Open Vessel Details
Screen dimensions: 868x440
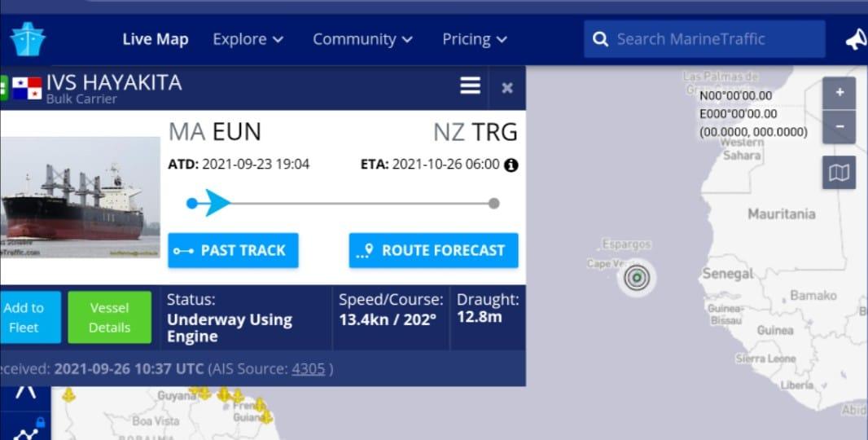[x=110, y=317]
